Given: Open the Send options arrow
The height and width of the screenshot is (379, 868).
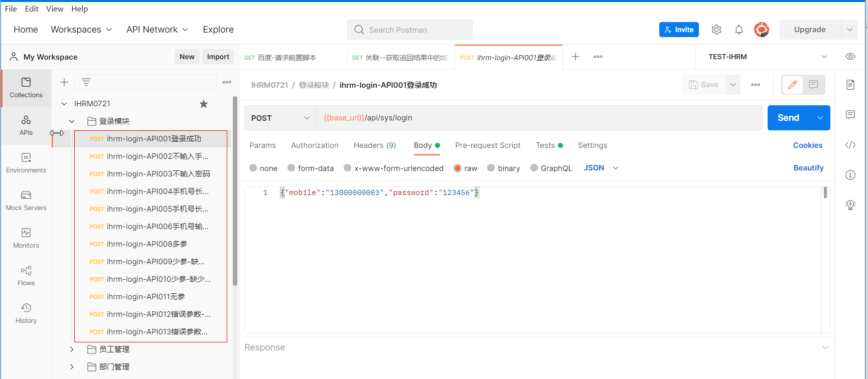Looking at the screenshot, I should [x=820, y=118].
